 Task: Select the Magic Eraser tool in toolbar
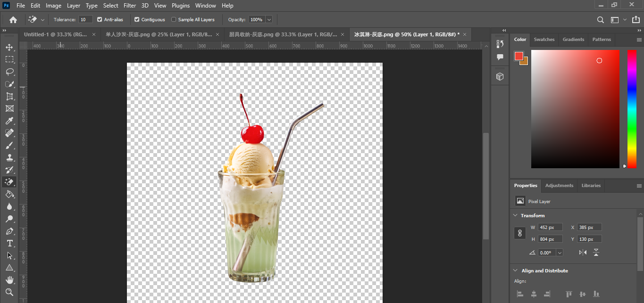tap(9, 182)
